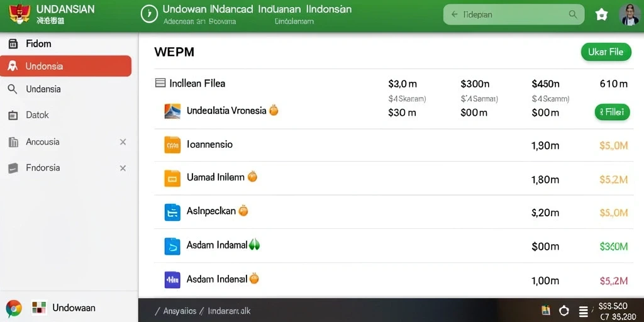Click the orange badge next to Uamad Inilenn
644x322 pixels.
[252, 177]
